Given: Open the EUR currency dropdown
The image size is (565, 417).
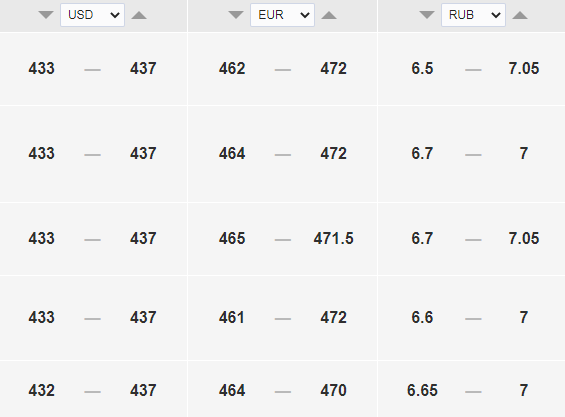Looking at the screenshot, I should pyautogui.click(x=282, y=15).
